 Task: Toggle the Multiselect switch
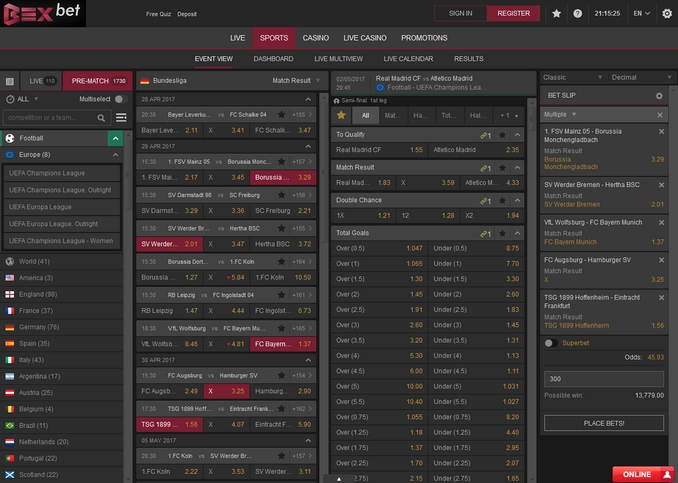pos(120,99)
